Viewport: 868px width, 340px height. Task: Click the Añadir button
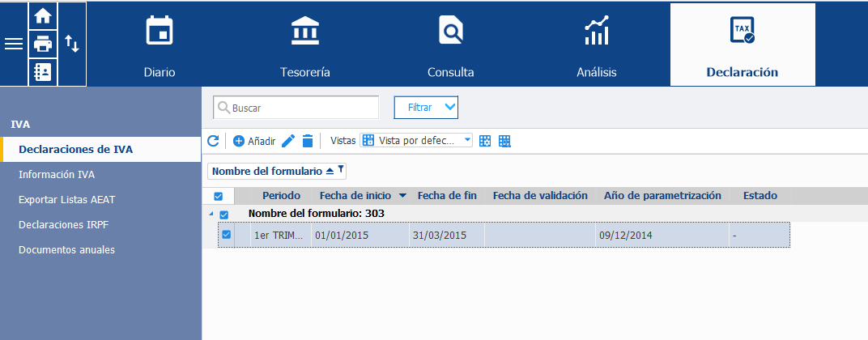(x=254, y=141)
